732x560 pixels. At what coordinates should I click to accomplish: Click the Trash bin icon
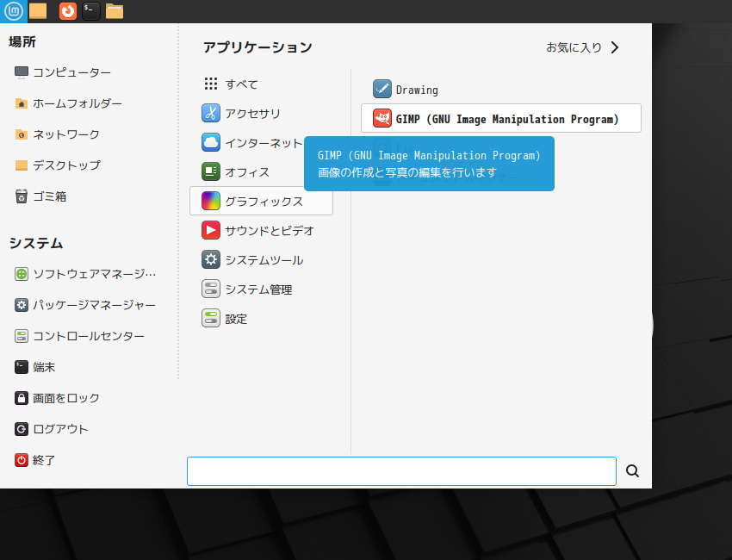coord(21,196)
